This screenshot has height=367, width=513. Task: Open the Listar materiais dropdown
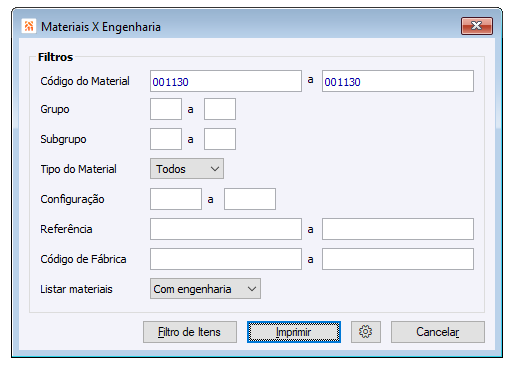[x=205, y=289]
